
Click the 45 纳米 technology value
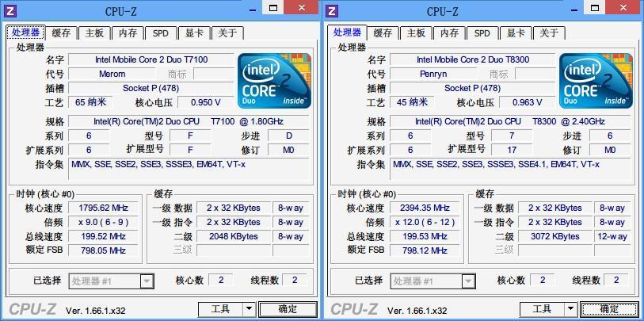coord(412,102)
